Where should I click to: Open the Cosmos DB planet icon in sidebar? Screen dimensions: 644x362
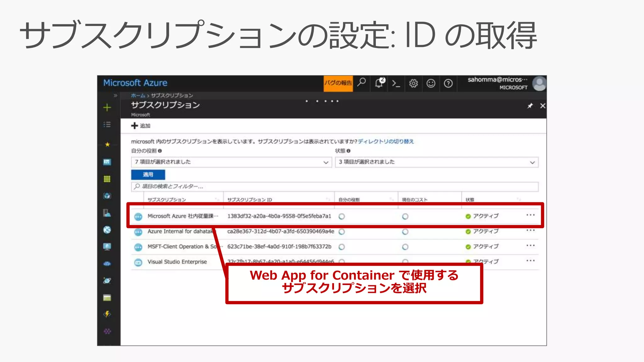[107, 280]
